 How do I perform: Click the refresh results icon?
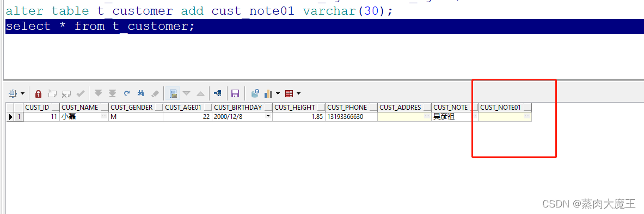[127, 93]
